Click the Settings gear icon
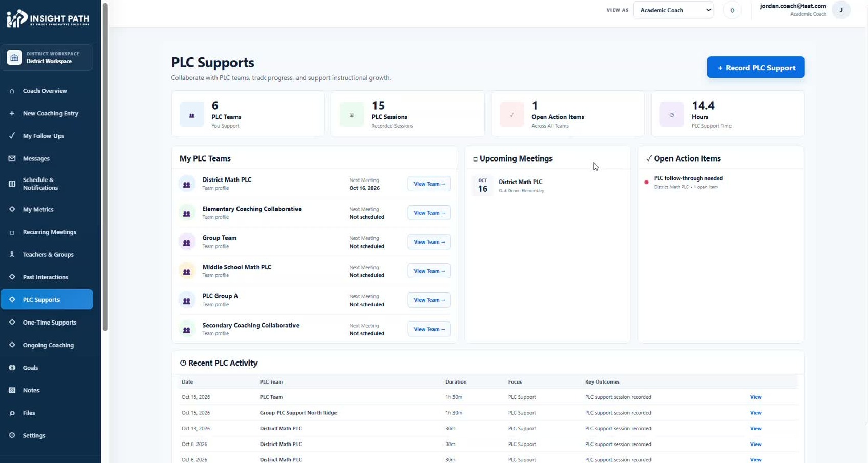This screenshot has height=463, width=868. (x=12, y=435)
